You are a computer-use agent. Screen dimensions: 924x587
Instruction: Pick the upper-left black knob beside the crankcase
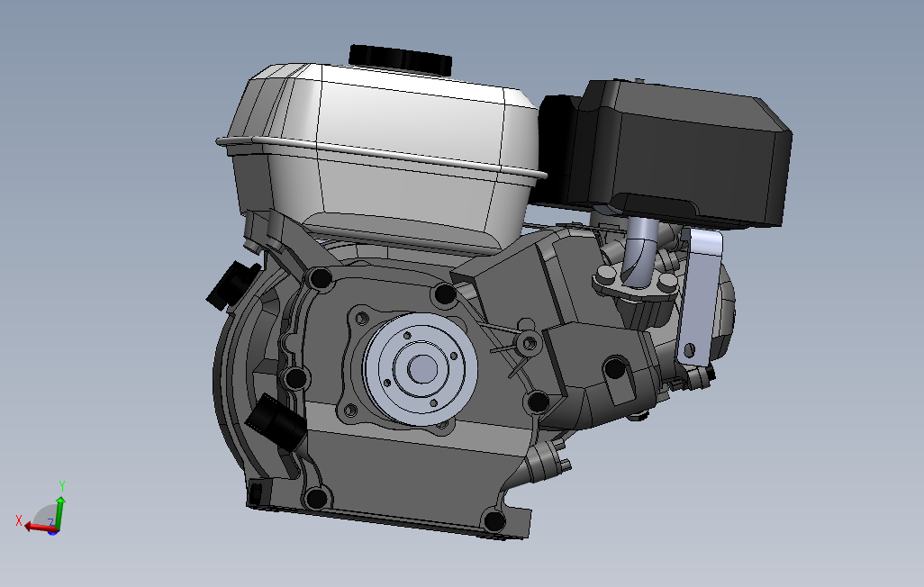232,284
